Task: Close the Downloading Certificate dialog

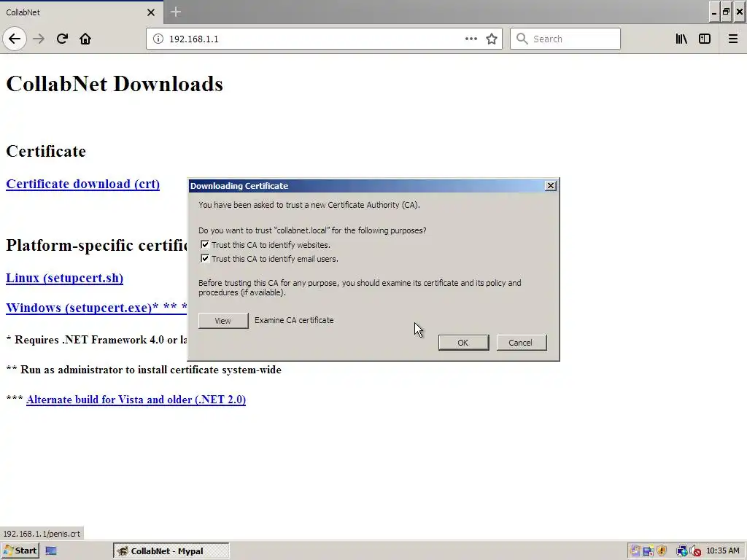Action: (x=550, y=186)
